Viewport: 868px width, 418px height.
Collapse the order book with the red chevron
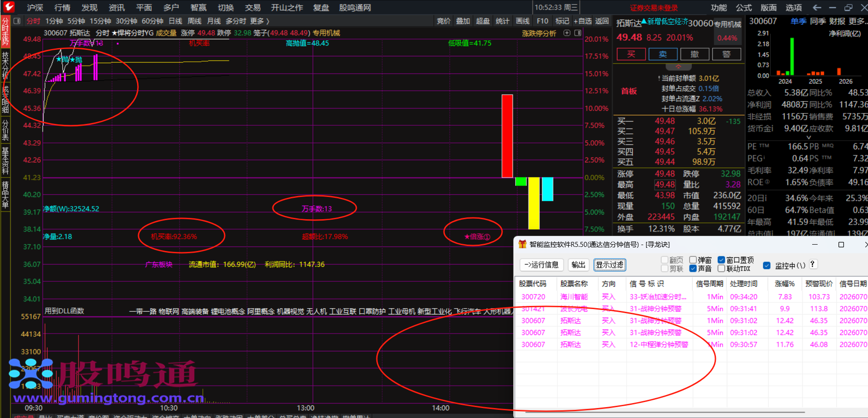click(678, 66)
